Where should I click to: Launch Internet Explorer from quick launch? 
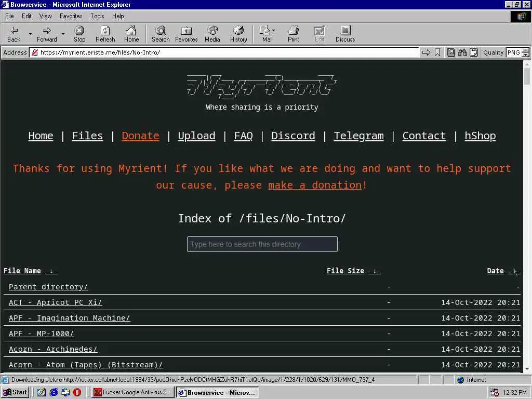tap(54, 392)
